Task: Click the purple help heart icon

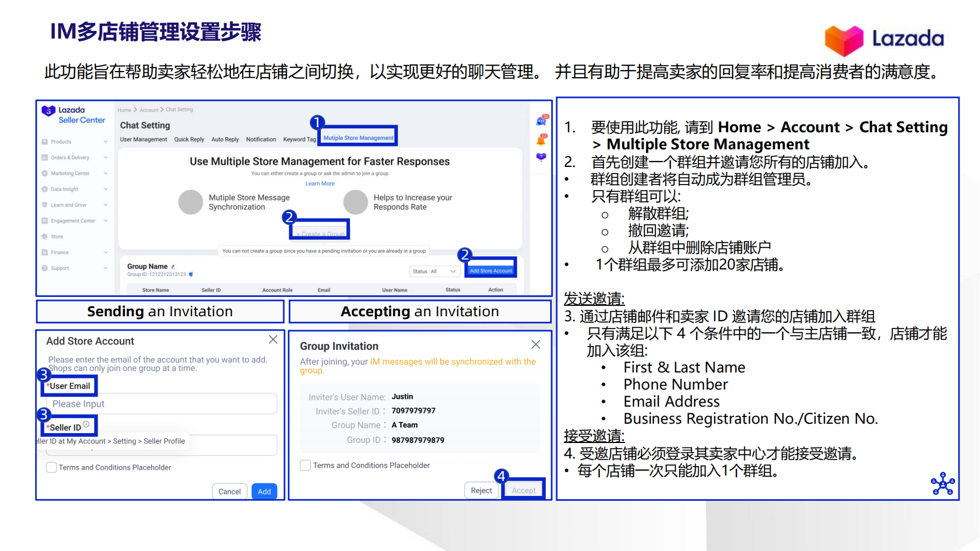Action: (541, 157)
